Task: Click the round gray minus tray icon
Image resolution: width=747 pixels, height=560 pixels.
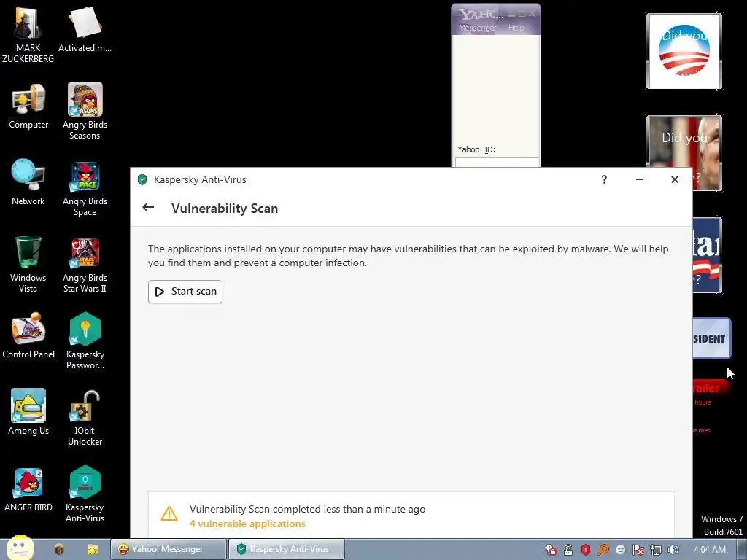Action: point(620,550)
